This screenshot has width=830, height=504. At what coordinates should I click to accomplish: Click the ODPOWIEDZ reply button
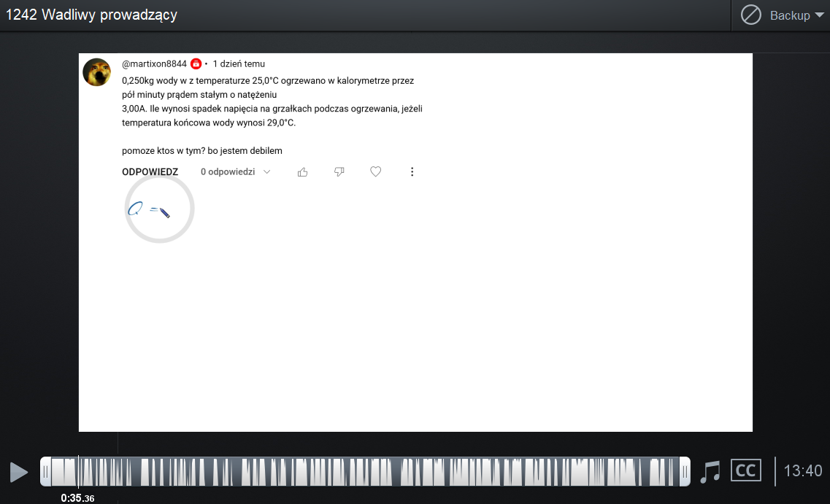coord(150,172)
